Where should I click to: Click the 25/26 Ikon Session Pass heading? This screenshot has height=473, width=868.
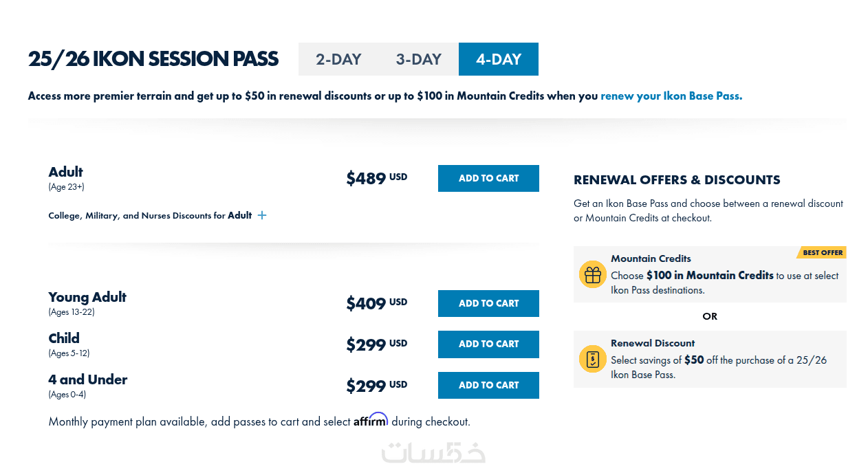click(153, 59)
